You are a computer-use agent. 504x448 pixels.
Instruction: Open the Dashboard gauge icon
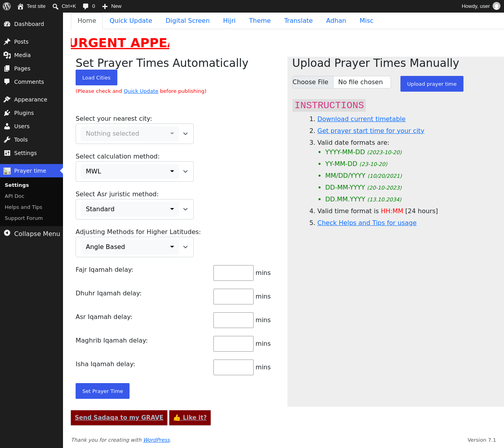click(7, 24)
